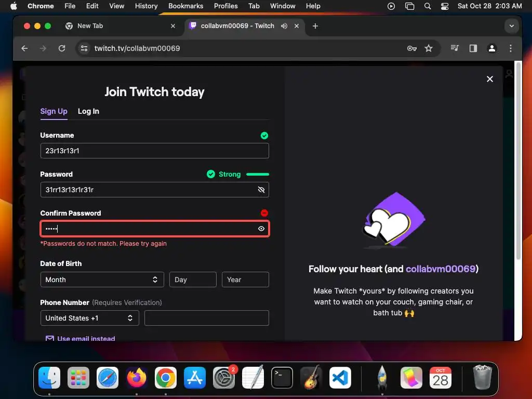This screenshot has height=399, width=532.
Task: Go back in Chrome
Action: pos(24,48)
